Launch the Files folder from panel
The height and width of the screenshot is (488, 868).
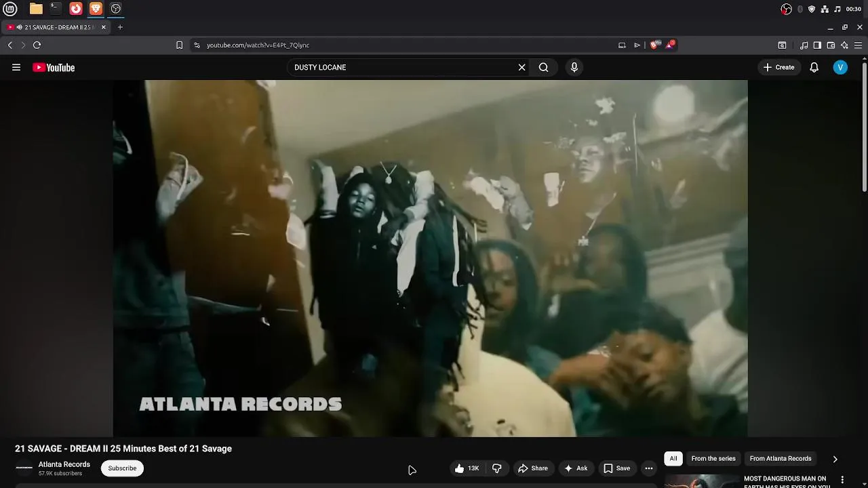tap(36, 9)
